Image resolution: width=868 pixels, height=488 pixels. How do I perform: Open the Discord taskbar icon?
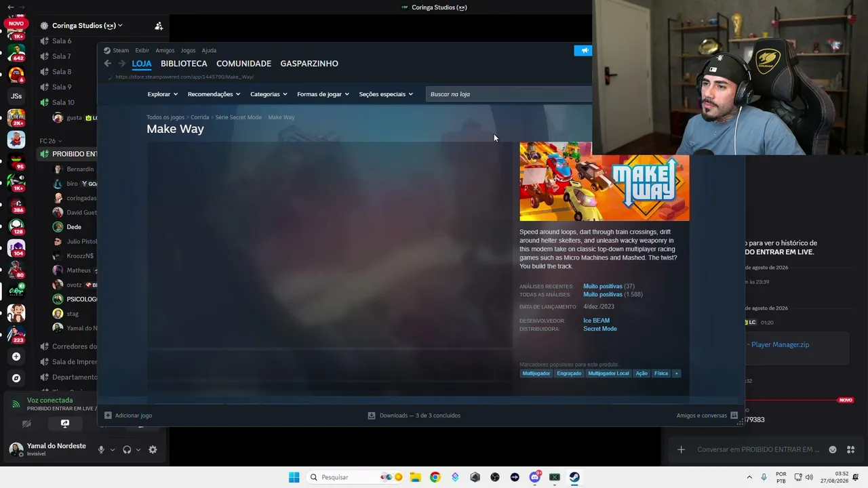[x=535, y=477]
